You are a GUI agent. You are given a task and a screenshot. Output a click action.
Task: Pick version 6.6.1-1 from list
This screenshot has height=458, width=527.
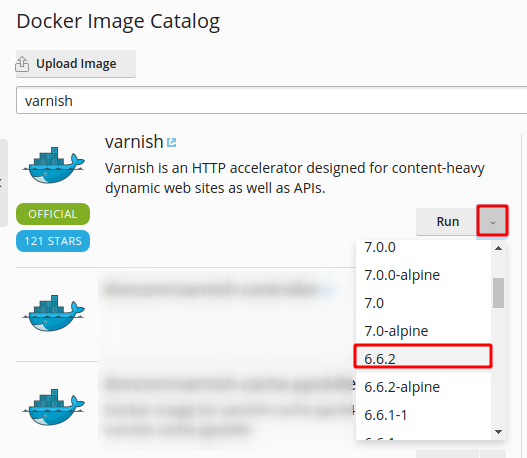(x=423, y=415)
